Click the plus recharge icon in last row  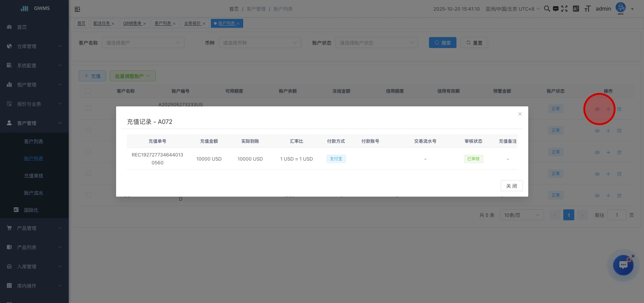point(608,196)
